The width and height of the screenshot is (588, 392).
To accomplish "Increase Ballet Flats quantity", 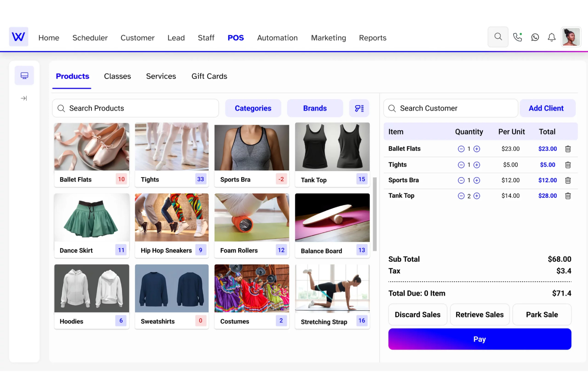I will click(477, 149).
